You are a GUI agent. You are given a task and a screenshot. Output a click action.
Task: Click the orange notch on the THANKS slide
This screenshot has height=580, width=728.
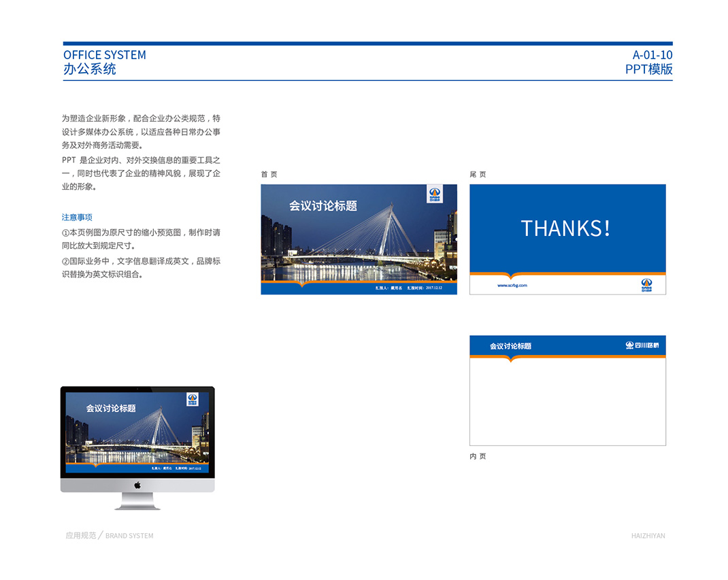(510, 277)
